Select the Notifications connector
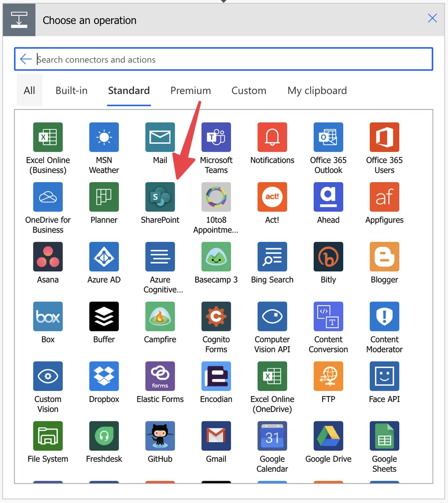The width and height of the screenshot is (448, 503). pyautogui.click(x=272, y=137)
